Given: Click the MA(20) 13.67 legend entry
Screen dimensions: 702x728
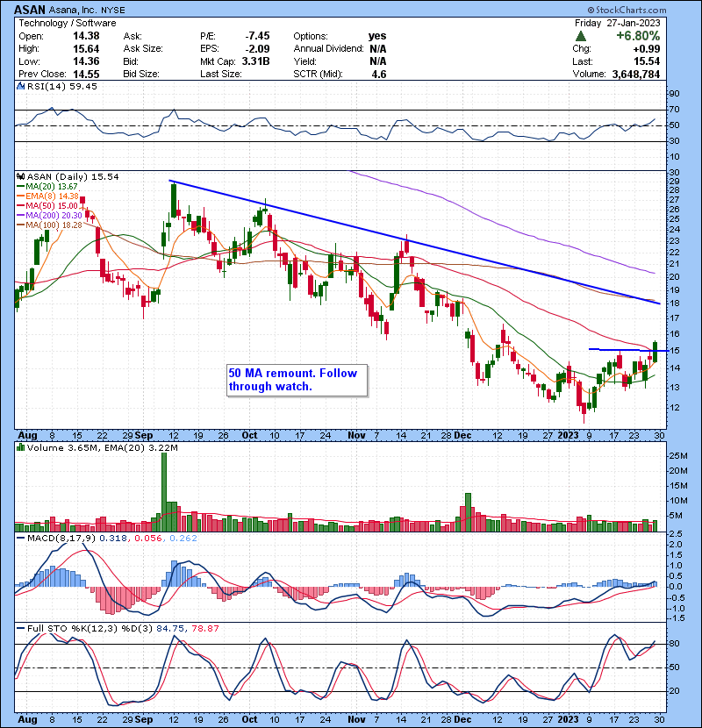Looking at the screenshot, I should click(48, 187).
